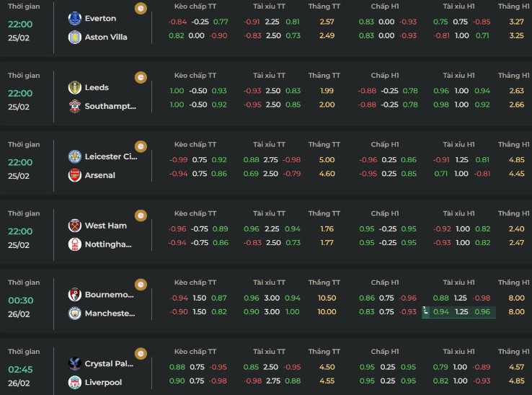Open the Southampton team name link
This screenshot has width=532, height=395.
point(110,106)
